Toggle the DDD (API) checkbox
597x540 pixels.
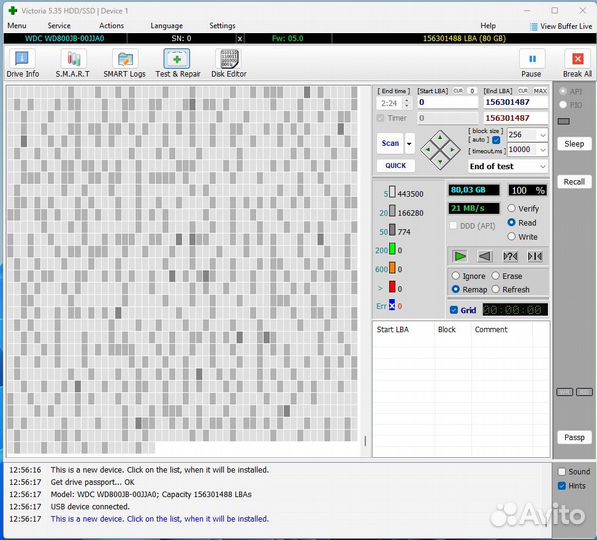[x=453, y=225]
